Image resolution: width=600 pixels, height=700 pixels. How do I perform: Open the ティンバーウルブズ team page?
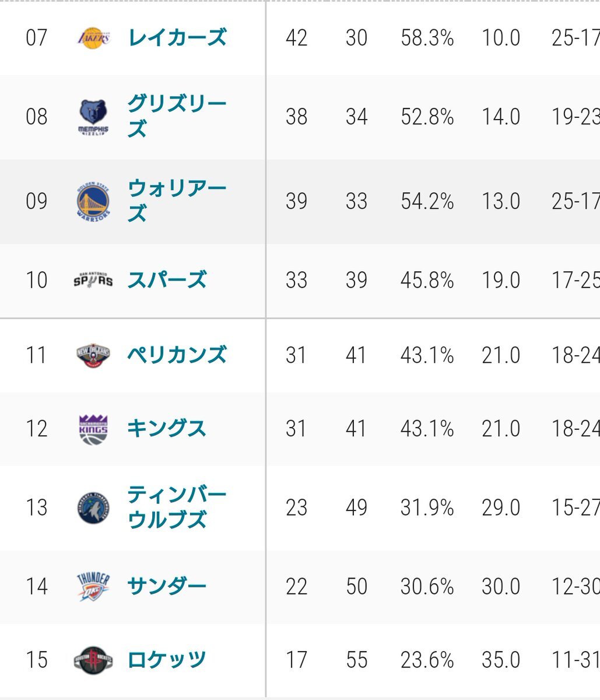177,508
